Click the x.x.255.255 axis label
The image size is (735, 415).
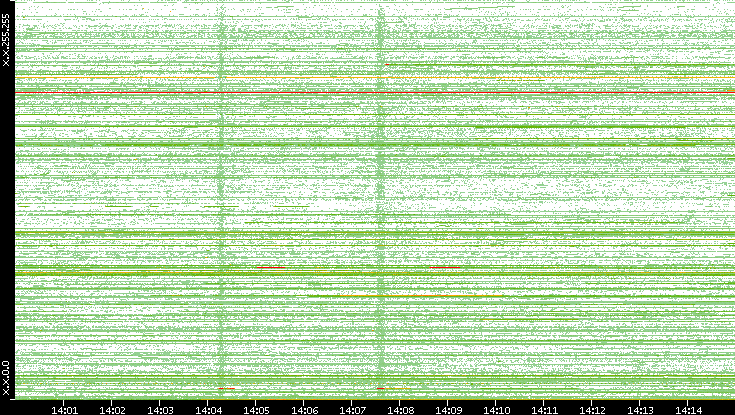[x=6, y=40]
